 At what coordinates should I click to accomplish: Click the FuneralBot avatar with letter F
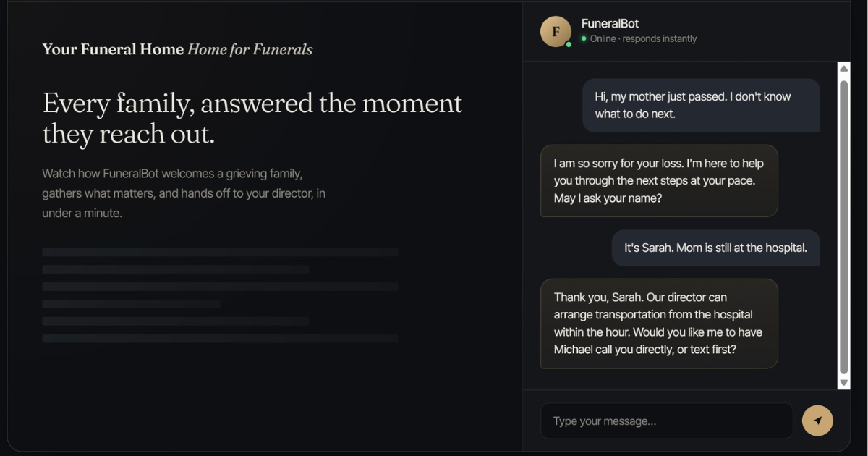pyautogui.click(x=556, y=31)
